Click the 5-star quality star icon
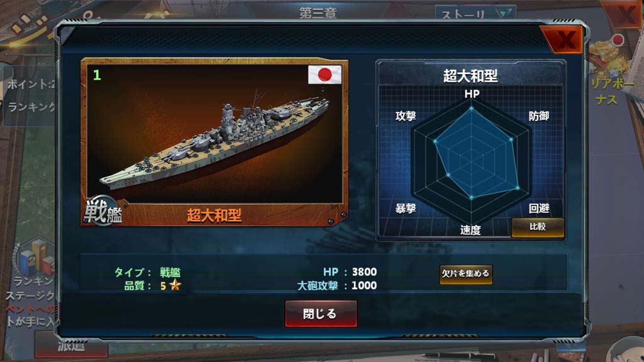 tap(175, 285)
